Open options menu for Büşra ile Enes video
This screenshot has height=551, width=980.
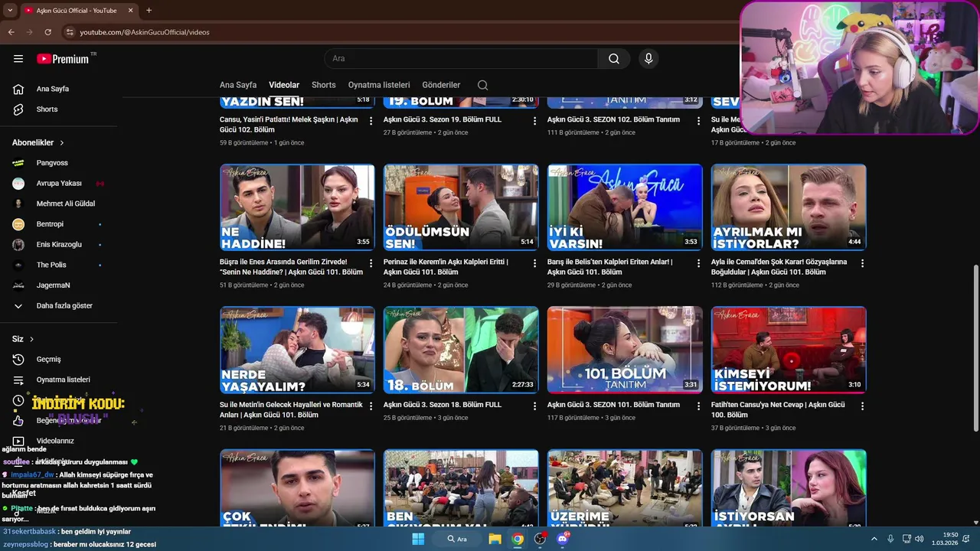click(x=371, y=263)
